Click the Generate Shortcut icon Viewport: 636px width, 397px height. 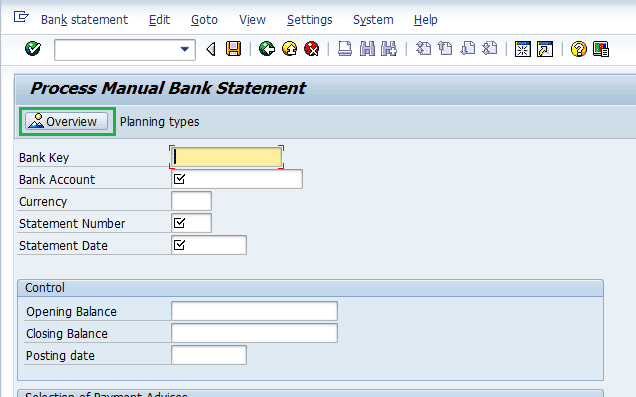pos(545,49)
